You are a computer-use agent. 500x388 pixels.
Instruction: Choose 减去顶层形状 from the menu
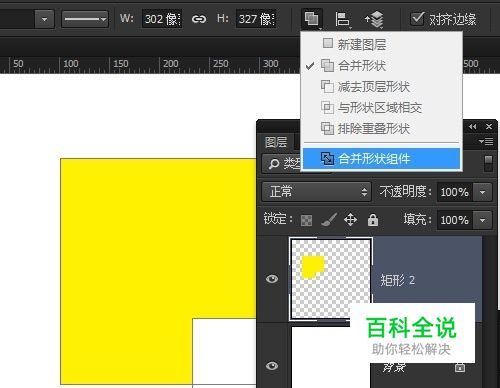tap(381, 87)
